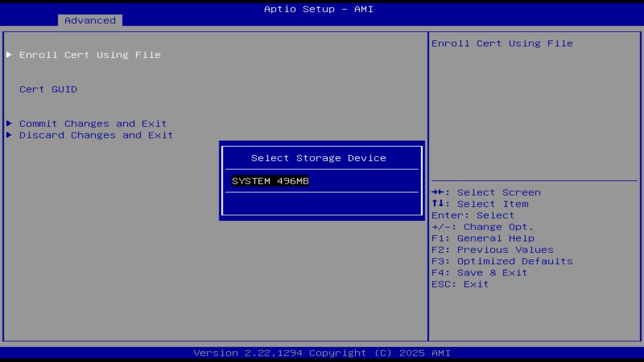Expand the Enroll Cert Using File submenu arrow
The image size is (644, 362).
[9, 55]
